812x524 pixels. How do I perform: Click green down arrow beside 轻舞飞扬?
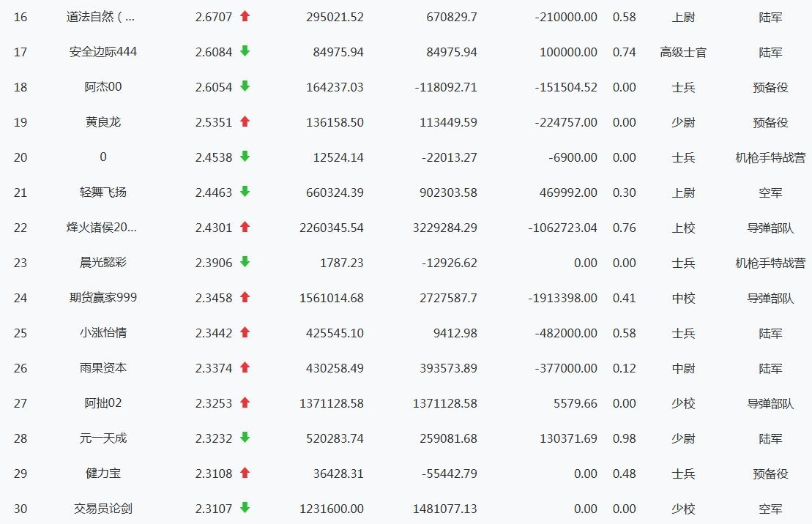245,192
